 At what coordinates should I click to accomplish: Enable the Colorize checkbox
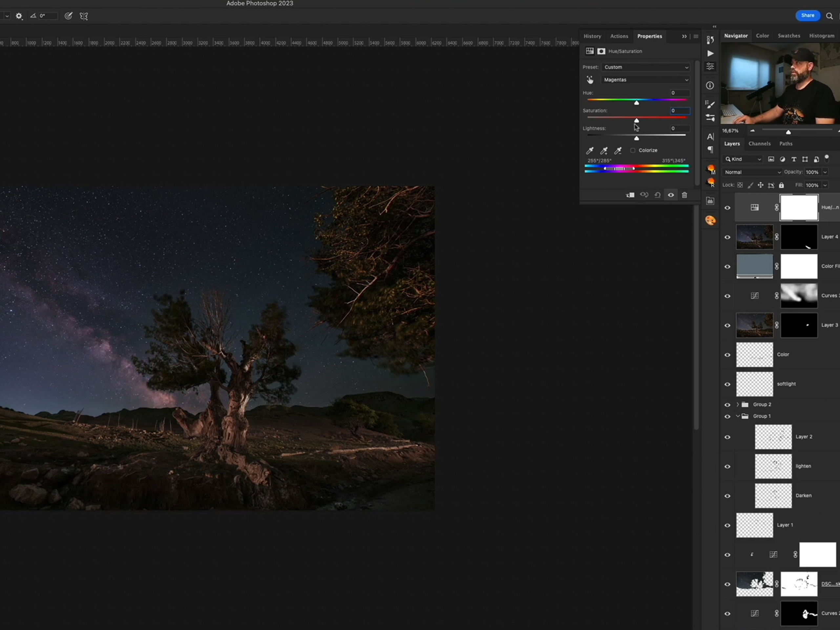pos(633,150)
